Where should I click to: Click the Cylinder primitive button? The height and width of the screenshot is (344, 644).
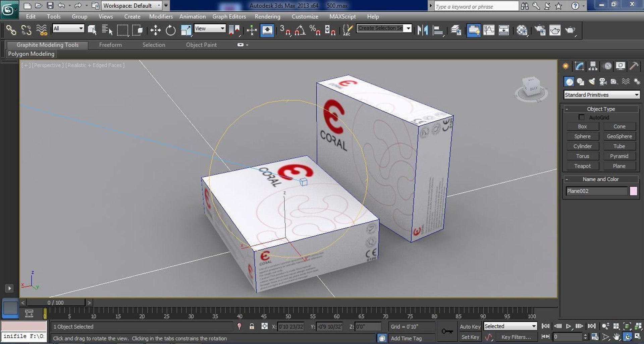click(x=582, y=146)
